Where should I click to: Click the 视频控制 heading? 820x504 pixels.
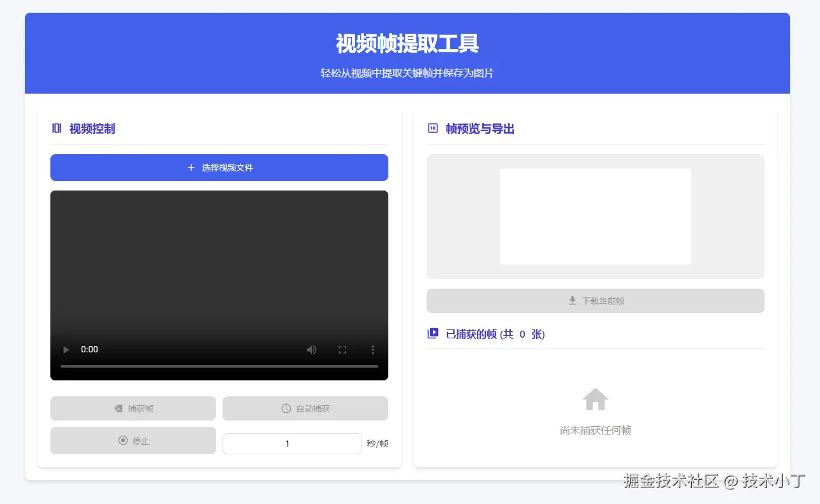[x=92, y=129]
